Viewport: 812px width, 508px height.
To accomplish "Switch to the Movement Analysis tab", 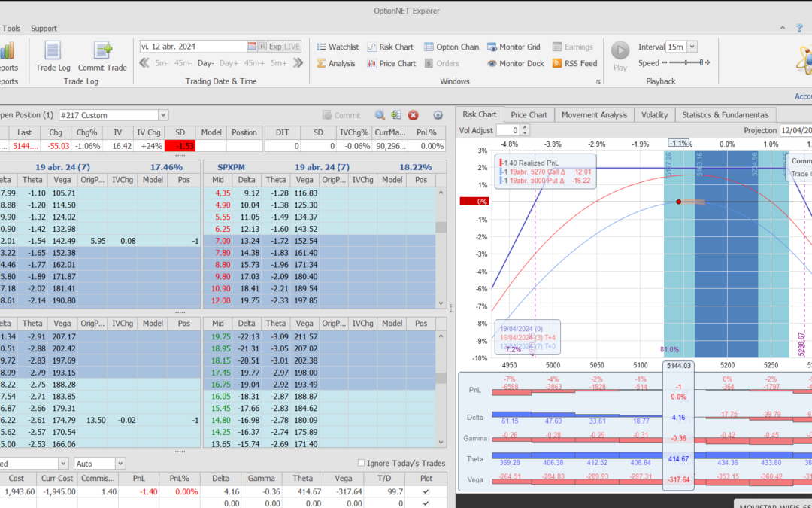I will click(x=594, y=115).
